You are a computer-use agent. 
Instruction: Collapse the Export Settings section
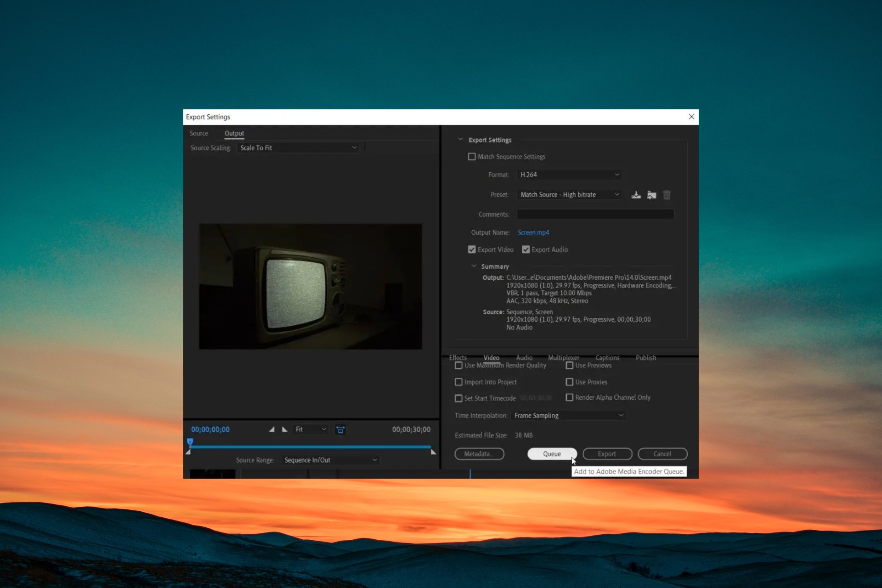(460, 140)
